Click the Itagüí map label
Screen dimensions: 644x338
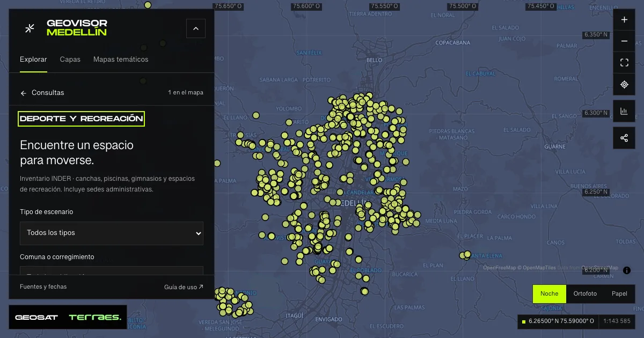tap(295, 315)
